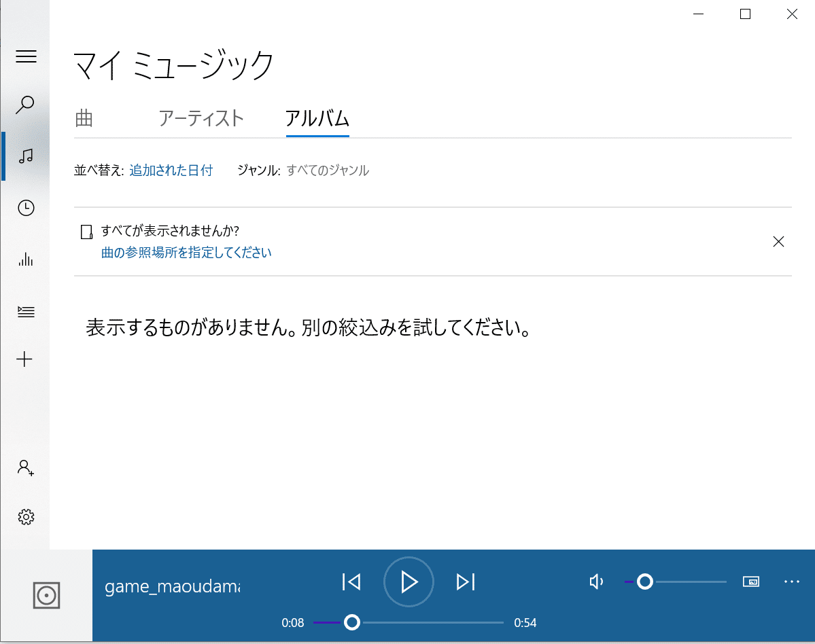
Task: Select the music library note icon
Action: 26,157
